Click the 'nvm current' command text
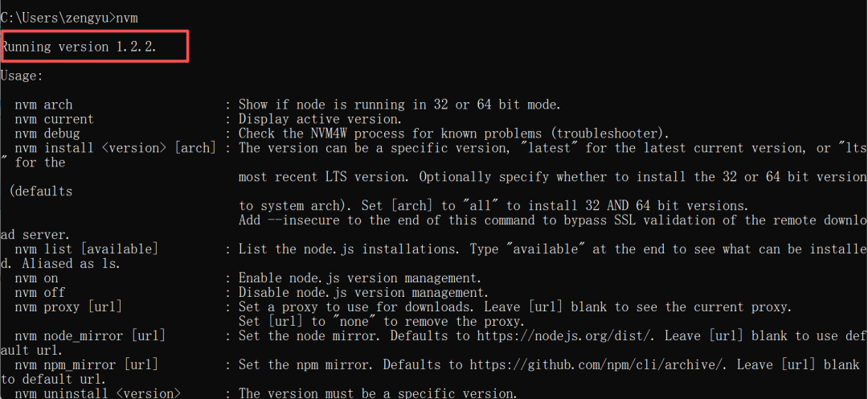The height and width of the screenshot is (399, 868). [54, 119]
